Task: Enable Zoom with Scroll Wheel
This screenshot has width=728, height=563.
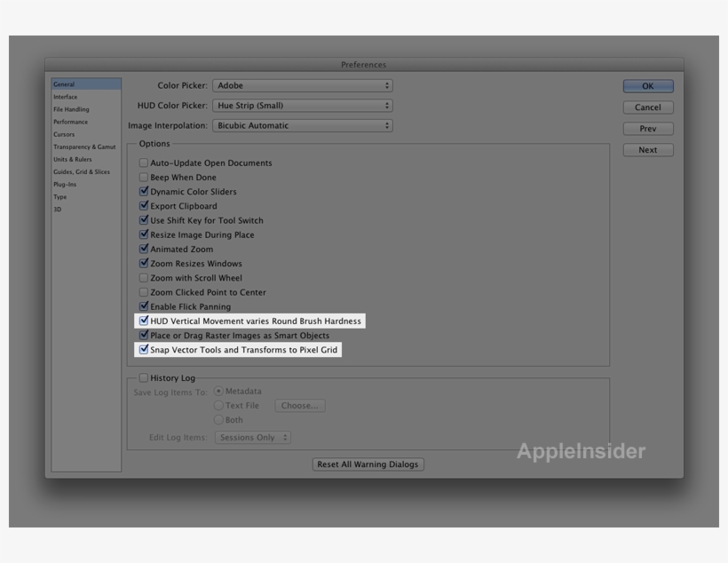Action: click(144, 278)
